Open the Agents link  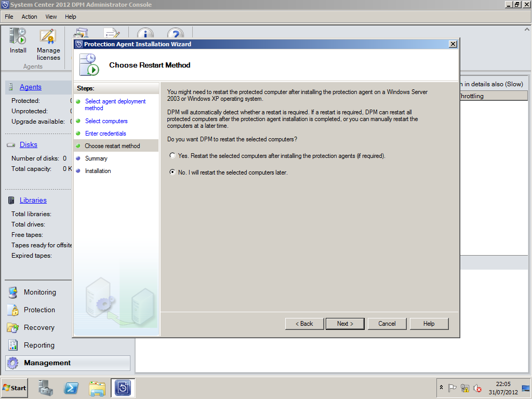pos(31,87)
